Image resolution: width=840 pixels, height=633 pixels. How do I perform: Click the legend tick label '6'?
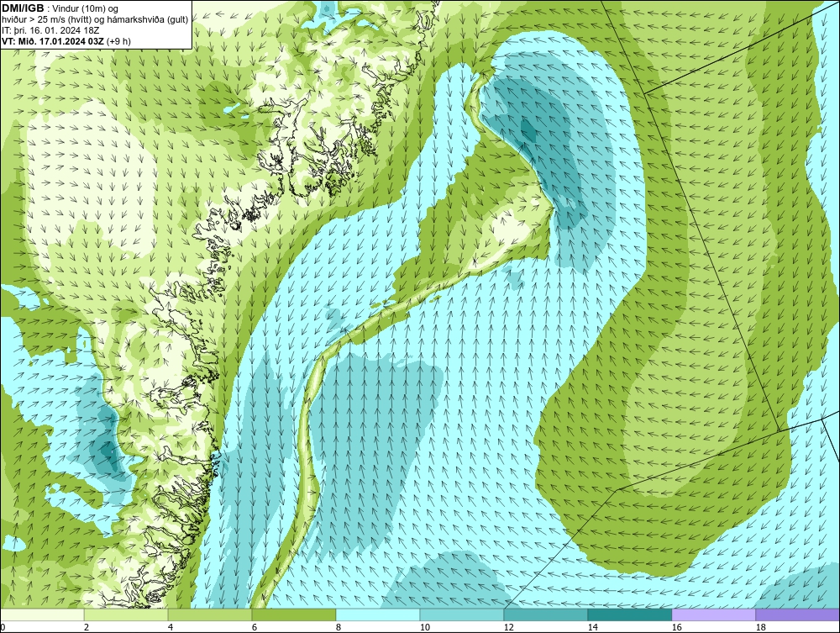coord(255,627)
